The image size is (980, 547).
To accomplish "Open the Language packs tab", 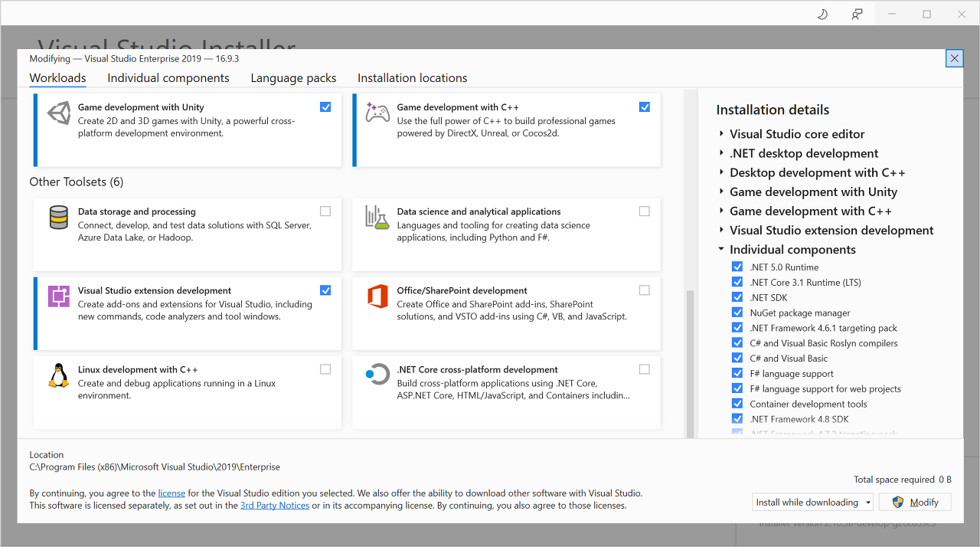I will 293,78.
